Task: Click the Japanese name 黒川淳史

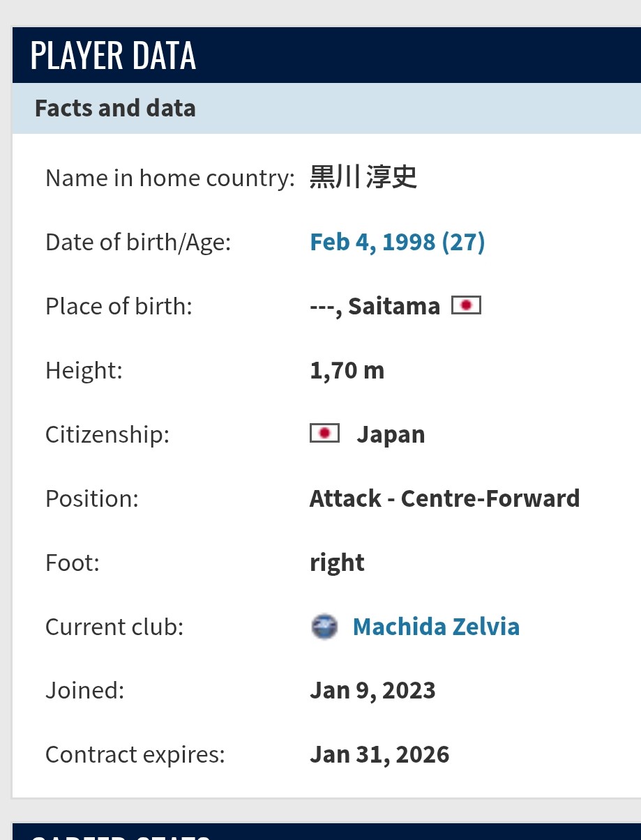Action: tap(363, 178)
